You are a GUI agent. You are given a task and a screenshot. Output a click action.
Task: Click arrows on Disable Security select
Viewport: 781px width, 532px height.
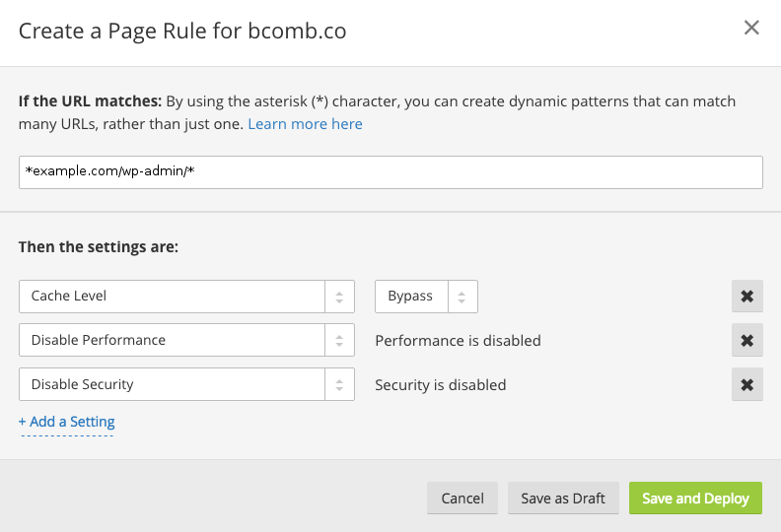[339, 384]
